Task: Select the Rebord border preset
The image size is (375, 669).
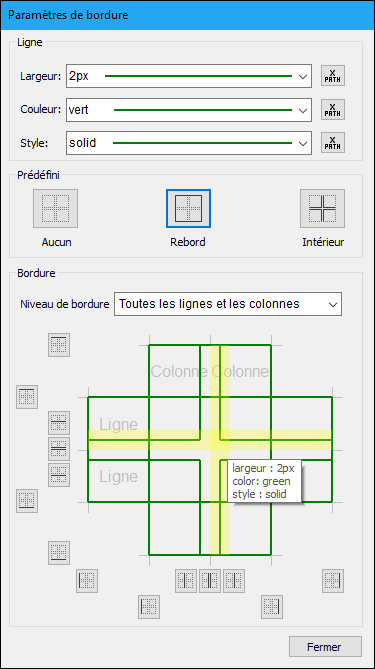Action: click(x=188, y=209)
